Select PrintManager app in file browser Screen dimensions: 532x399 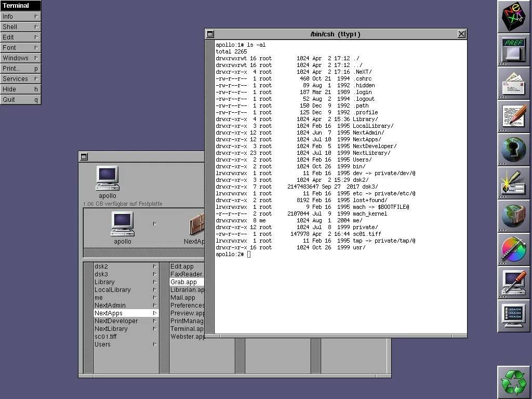tap(187, 321)
